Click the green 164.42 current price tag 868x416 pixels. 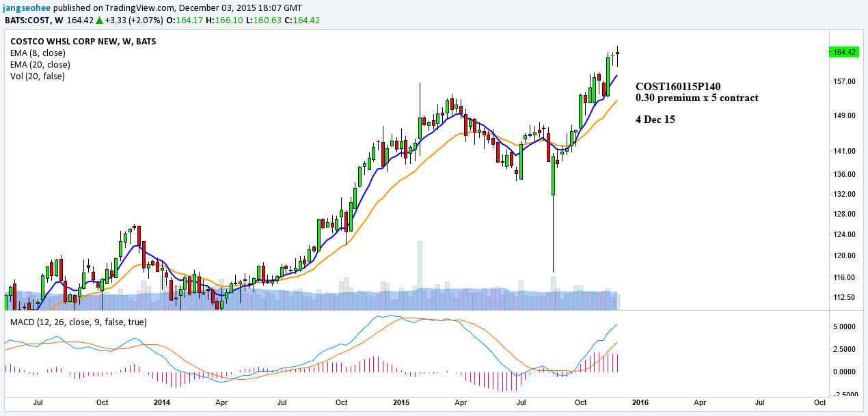coord(843,52)
